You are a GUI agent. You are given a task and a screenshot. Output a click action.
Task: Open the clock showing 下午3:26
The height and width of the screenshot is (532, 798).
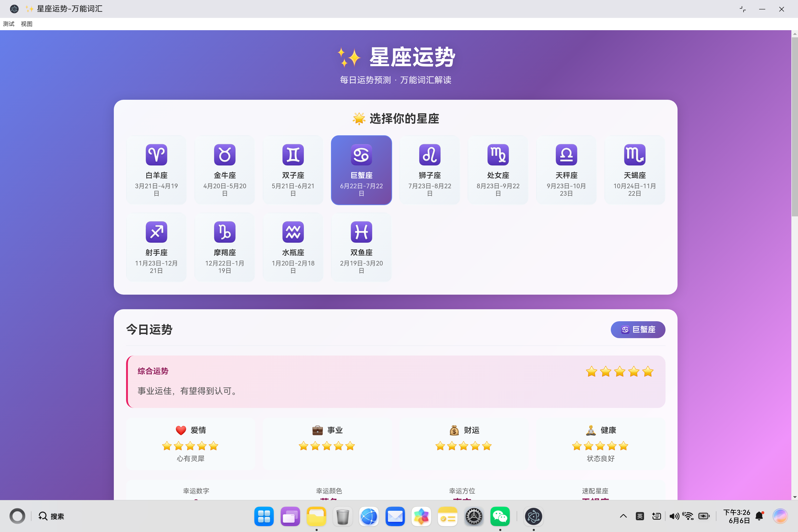(x=737, y=516)
